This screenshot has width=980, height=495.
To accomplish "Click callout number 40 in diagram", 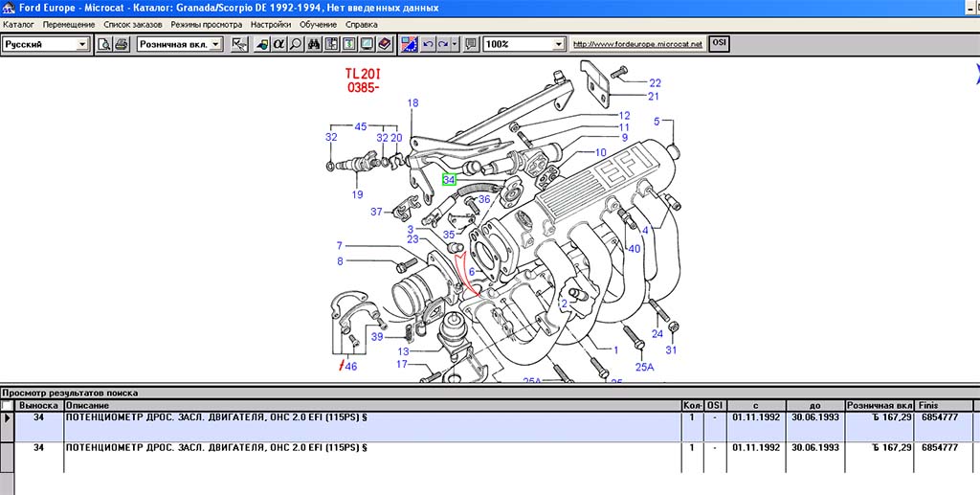I will coord(635,249).
